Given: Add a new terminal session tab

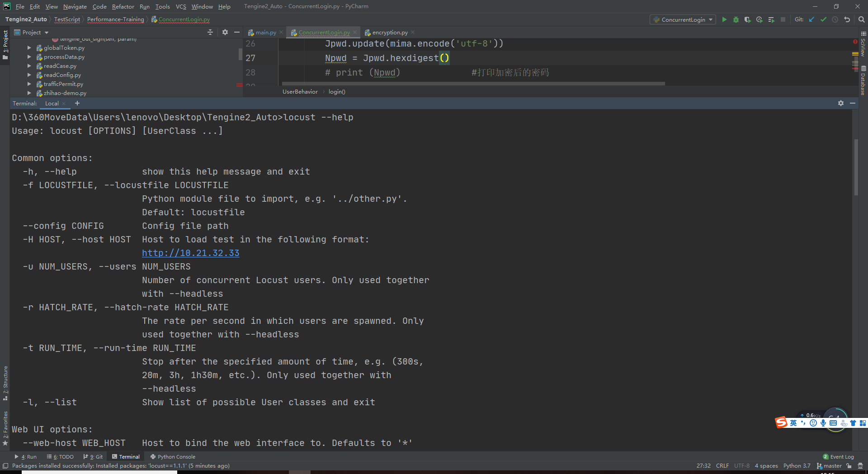Looking at the screenshot, I should 77,103.
